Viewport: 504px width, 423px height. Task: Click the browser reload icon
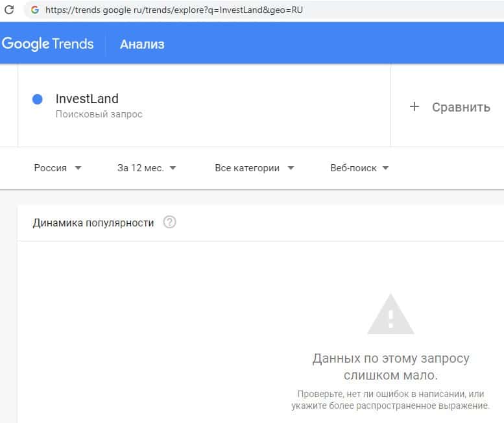tap(9, 10)
